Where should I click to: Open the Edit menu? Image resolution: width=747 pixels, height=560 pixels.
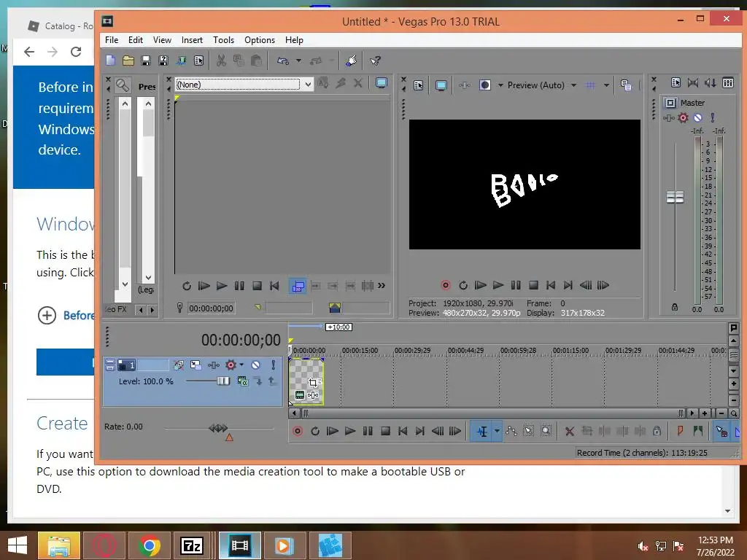(x=135, y=40)
